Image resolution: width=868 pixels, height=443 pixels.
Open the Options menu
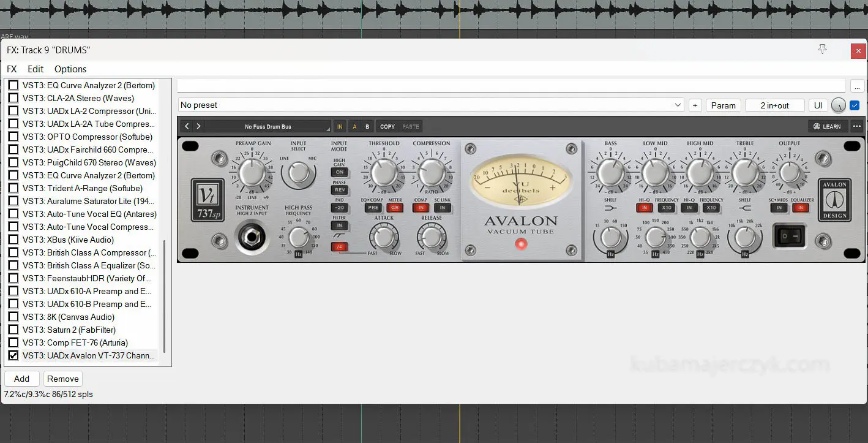point(70,69)
